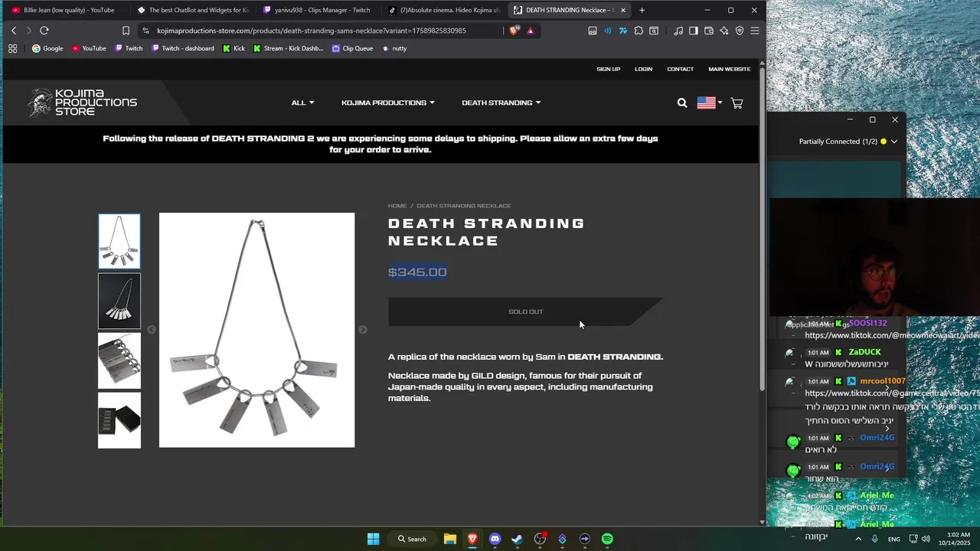The height and width of the screenshot is (551, 980).
Task: Expand the Partially Connected status dropdown
Action: tap(893, 142)
